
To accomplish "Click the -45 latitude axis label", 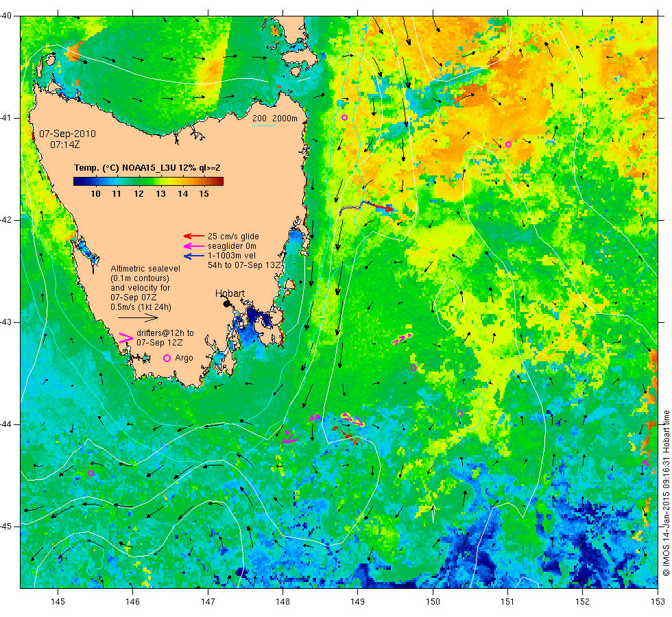I will pyautogui.click(x=7, y=527).
